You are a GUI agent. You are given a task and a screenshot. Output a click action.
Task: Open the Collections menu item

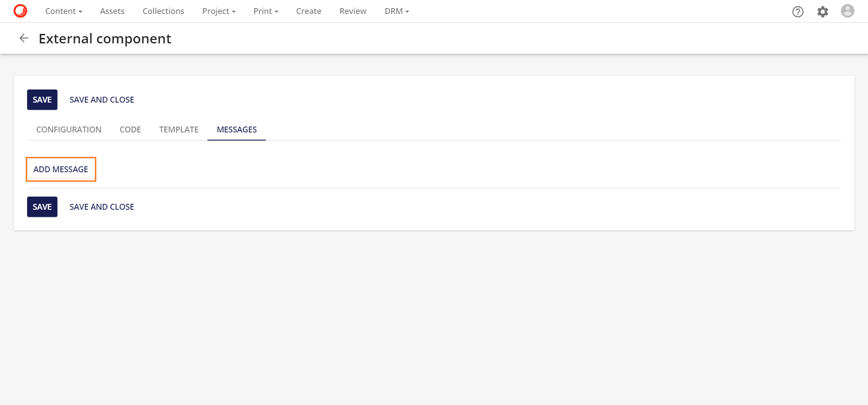pyautogui.click(x=163, y=11)
